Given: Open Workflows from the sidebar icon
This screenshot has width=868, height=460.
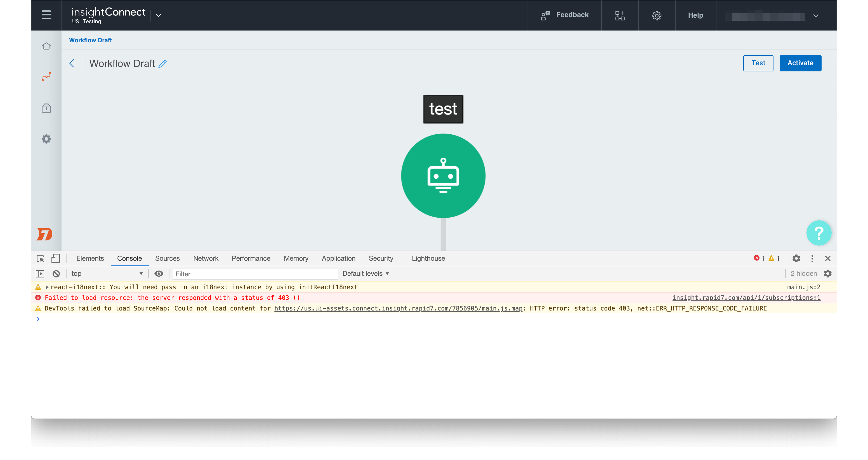Looking at the screenshot, I should pyautogui.click(x=46, y=77).
